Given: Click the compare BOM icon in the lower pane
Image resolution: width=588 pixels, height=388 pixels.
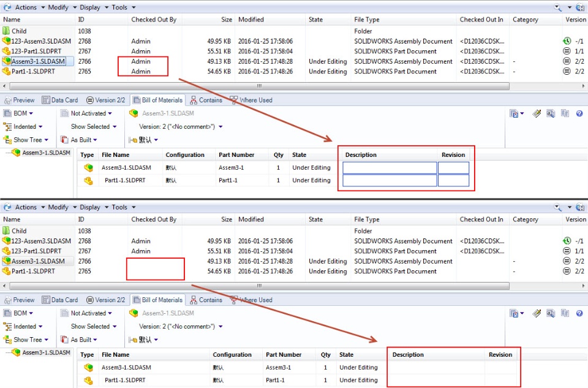Looking at the screenshot, I should [x=565, y=313].
